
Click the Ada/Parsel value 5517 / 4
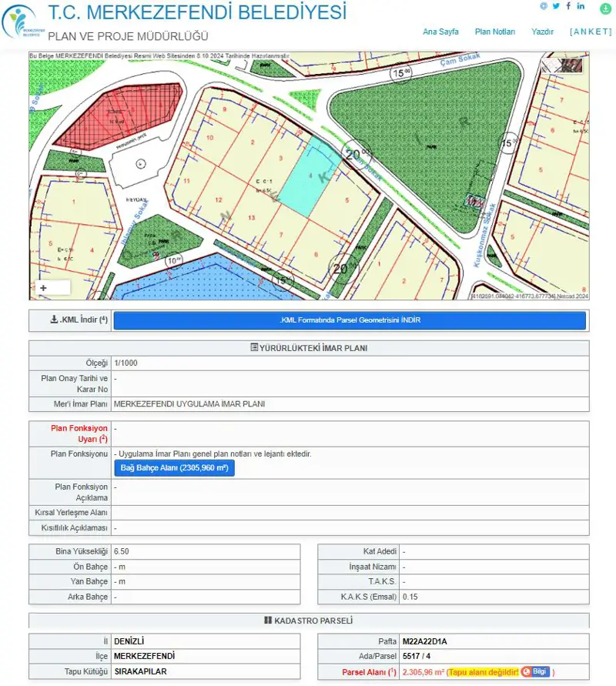[417, 656]
